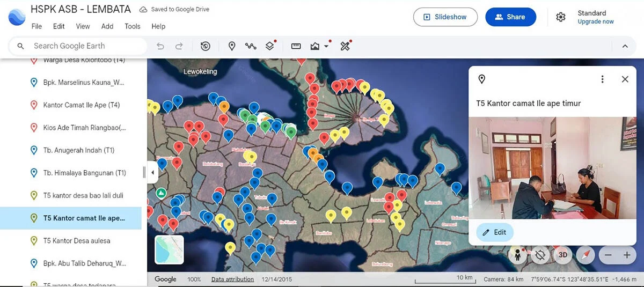Open the Add menu
The image size is (644, 287).
coord(107,26)
